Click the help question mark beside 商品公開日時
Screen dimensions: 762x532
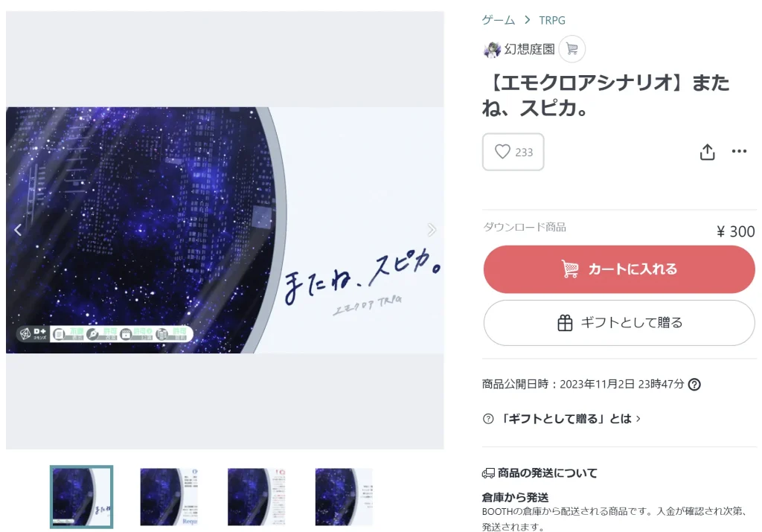694,384
